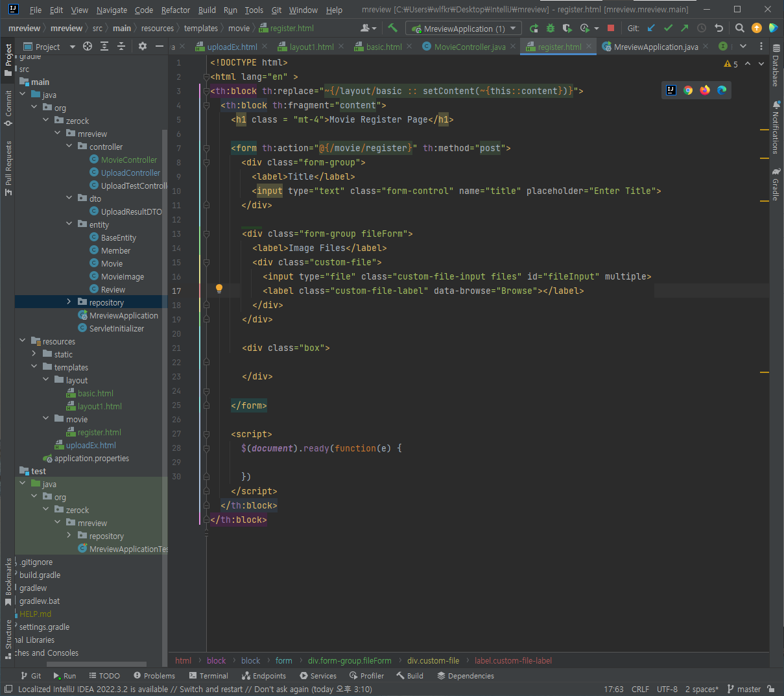Screen dimensions: 784x696
Task: Open the Terminal tool window
Action: [x=208, y=675]
